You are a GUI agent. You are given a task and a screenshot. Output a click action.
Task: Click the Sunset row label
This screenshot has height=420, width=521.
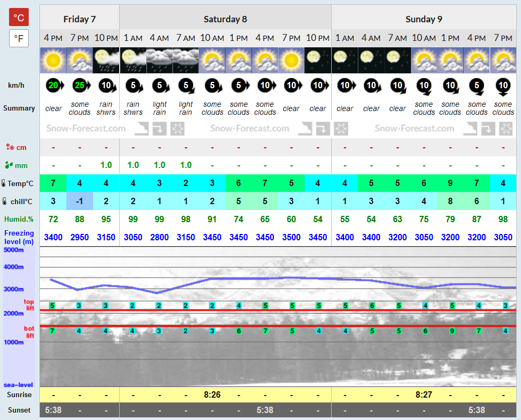tap(19, 410)
